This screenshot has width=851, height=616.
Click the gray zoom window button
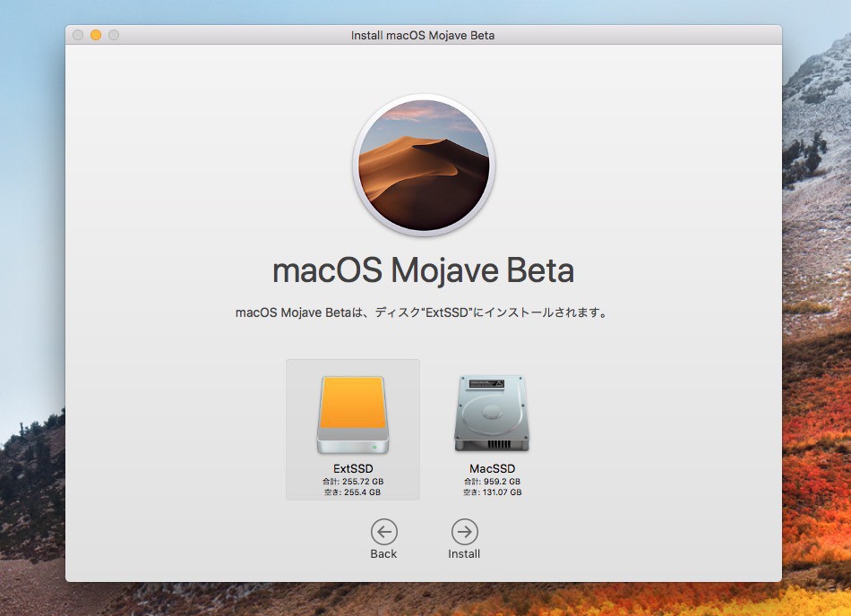pos(114,36)
